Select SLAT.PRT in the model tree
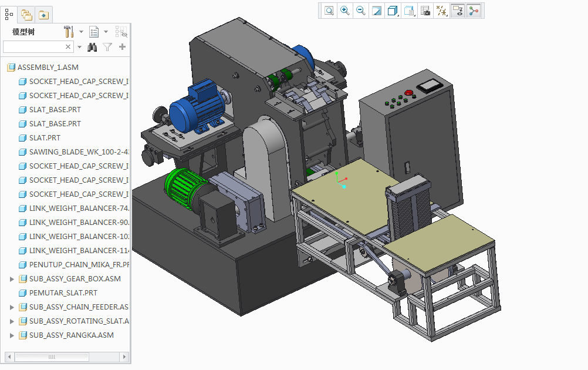The width and height of the screenshot is (588, 370). coord(45,138)
